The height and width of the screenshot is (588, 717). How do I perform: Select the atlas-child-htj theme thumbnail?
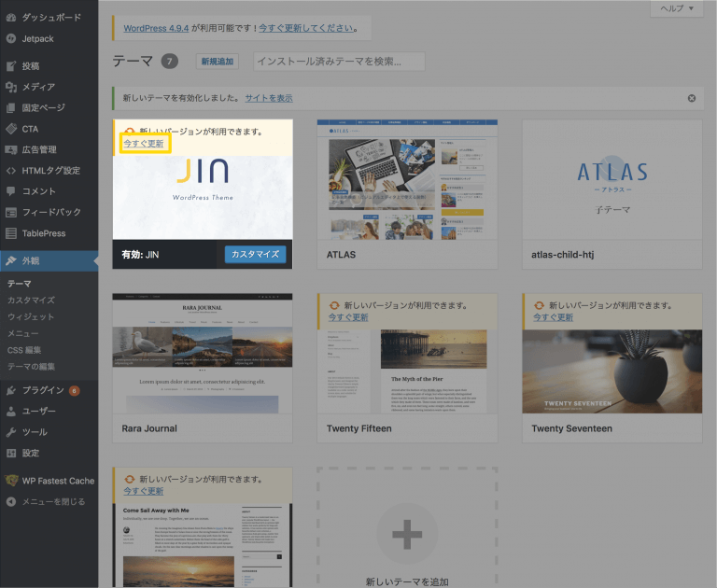point(612,180)
